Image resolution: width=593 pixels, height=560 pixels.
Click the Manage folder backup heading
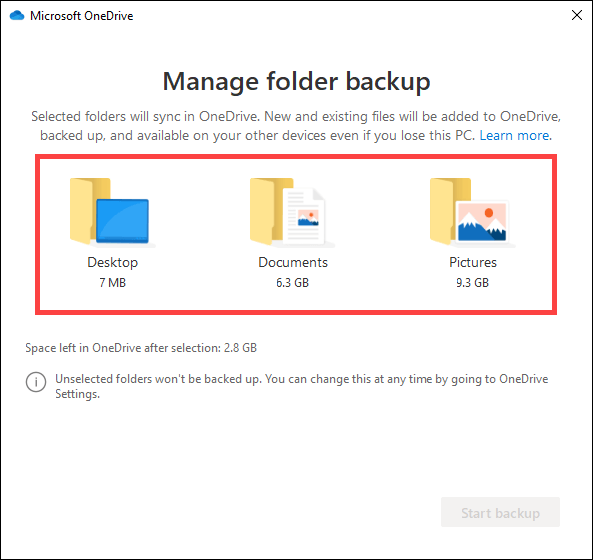296,82
